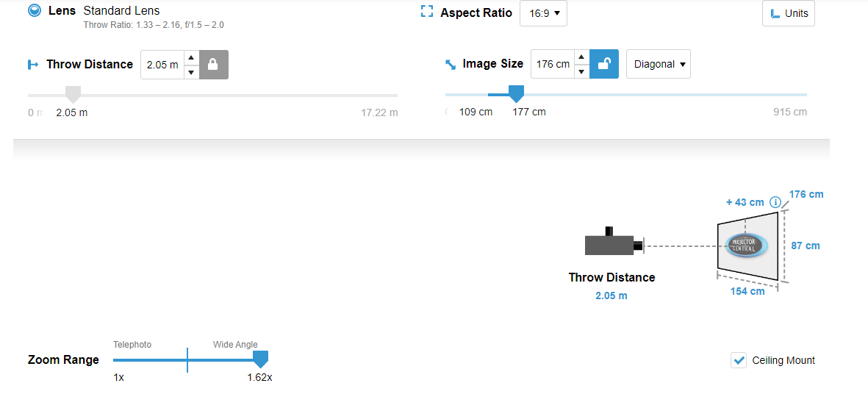Open the 16:9 aspect ratio dropdown
Image resolution: width=868 pixels, height=394 pixels.
pyautogui.click(x=543, y=13)
